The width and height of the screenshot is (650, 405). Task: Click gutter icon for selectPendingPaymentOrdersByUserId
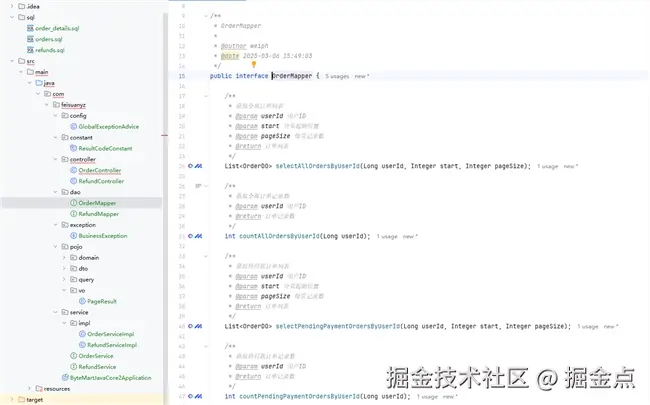point(198,326)
